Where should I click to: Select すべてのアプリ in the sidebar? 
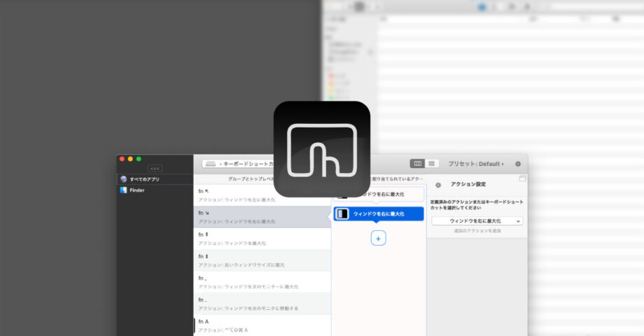pos(155,179)
